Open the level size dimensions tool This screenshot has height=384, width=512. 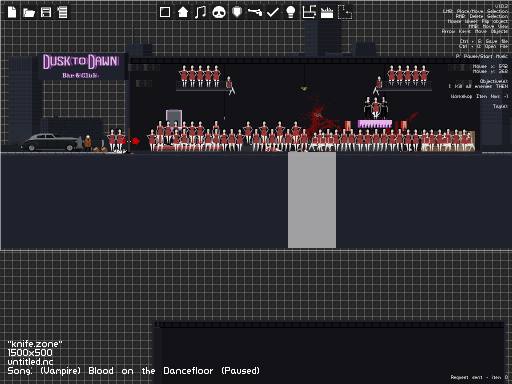pos(309,12)
